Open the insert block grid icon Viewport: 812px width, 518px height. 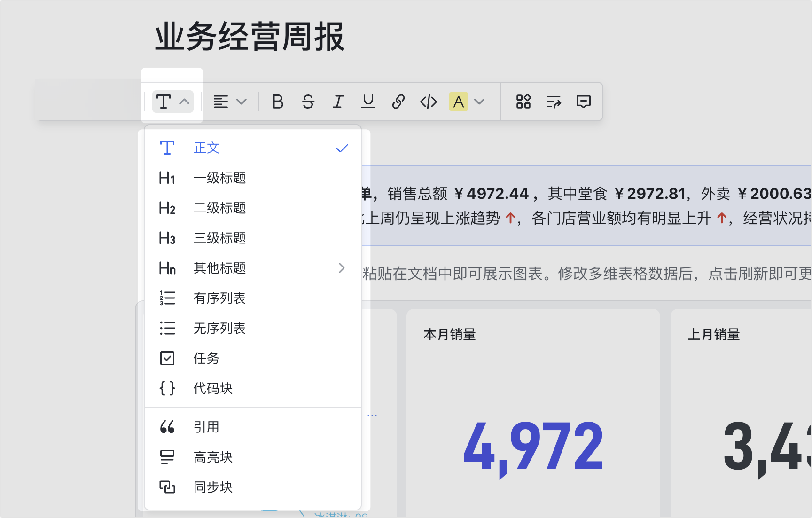[523, 102]
